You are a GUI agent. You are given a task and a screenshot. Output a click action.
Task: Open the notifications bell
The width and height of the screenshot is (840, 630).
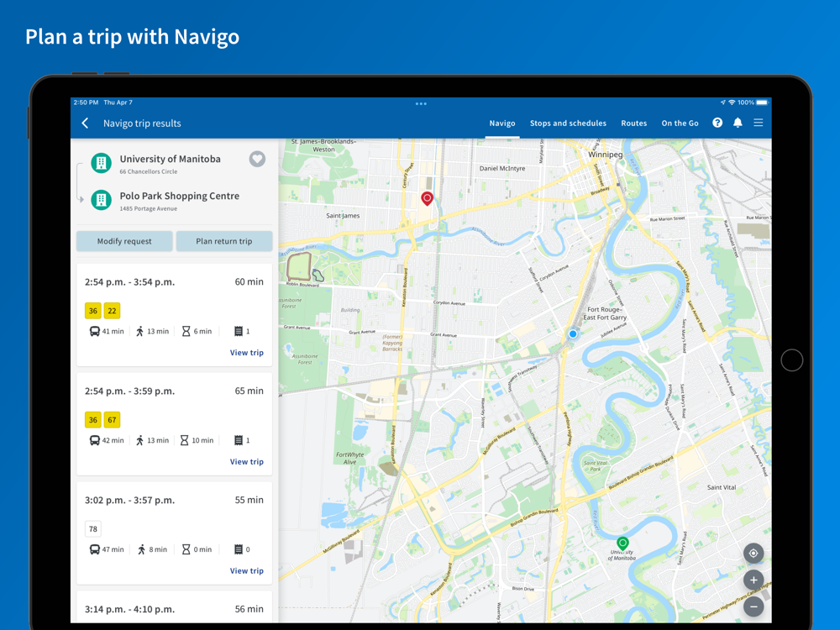[738, 123]
